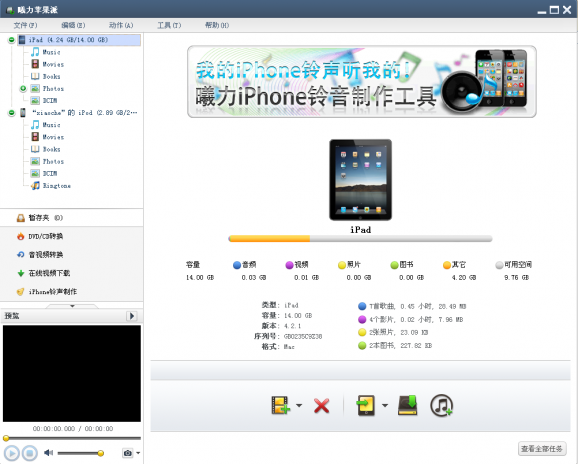The height and width of the screenshot is (464, 578).
Task: Click the 序列号 serial number value
Action: pos(303,336)
